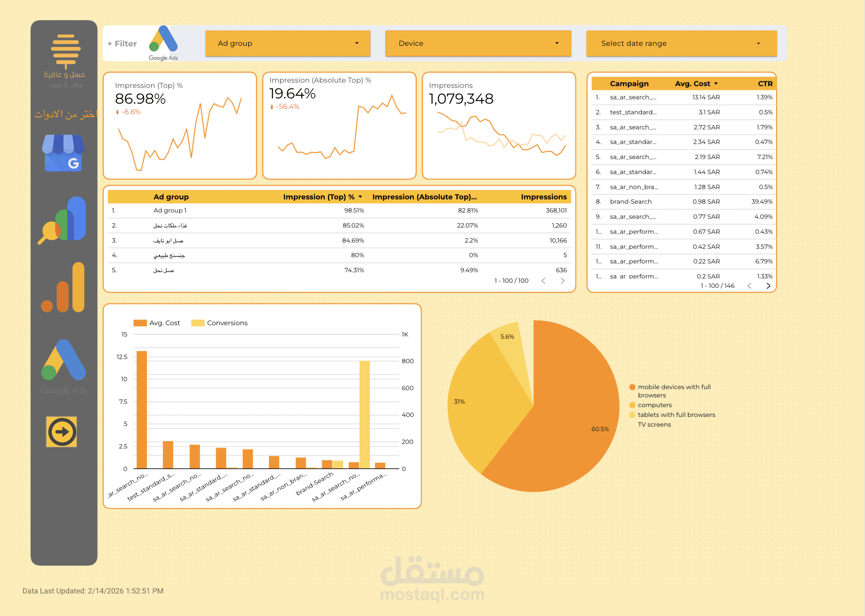Click the yellow arrow next-page icon

click(x=62, y=432)
